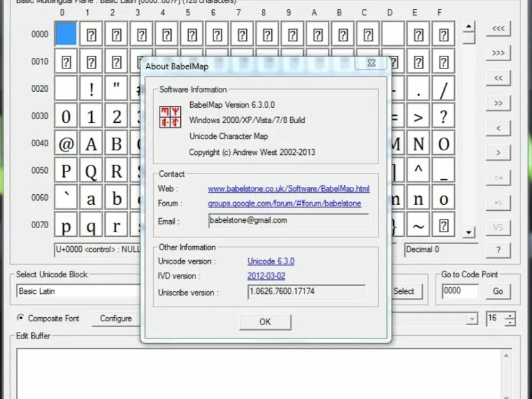Click the <<< navigation button
Viewport: 532px width, 399px height.
[498, 29]
